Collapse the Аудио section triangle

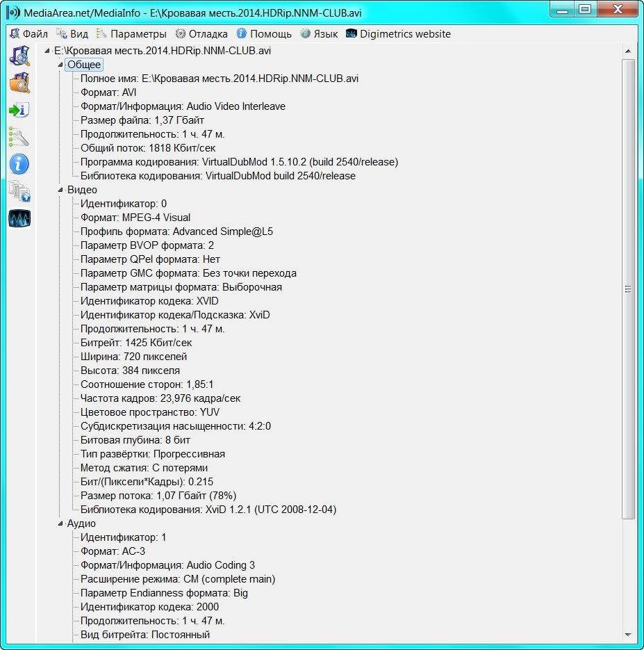click(x=60, y=523)
